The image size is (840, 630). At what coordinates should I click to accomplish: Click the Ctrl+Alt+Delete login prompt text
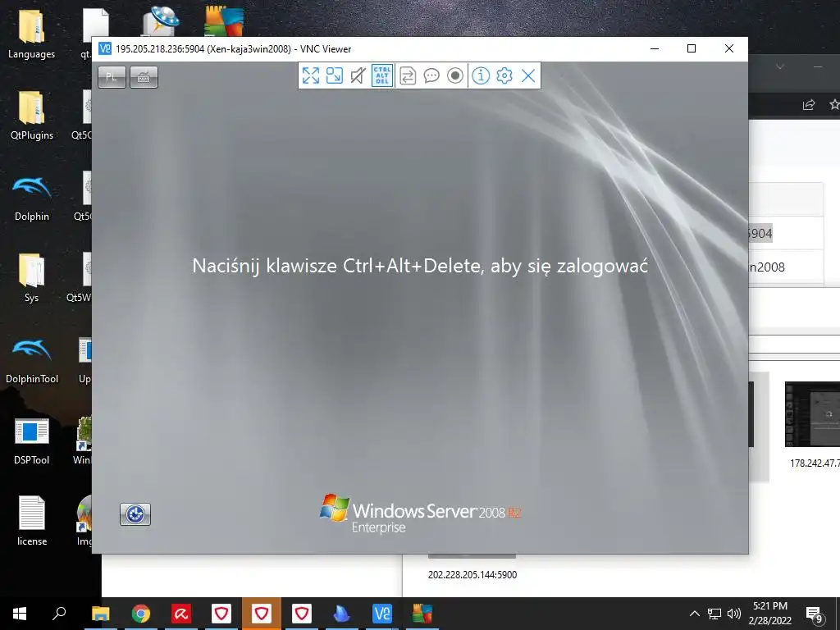pos(420,266)
